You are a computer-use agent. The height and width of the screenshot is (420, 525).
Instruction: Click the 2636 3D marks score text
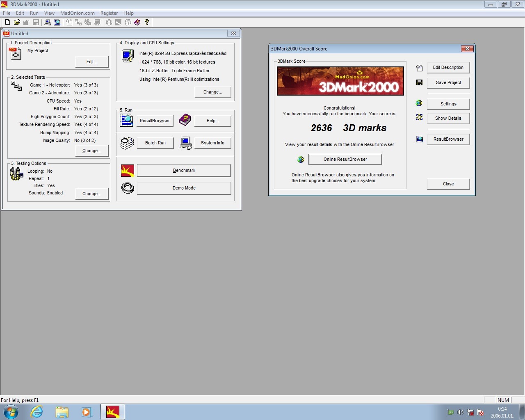[x=348, y=128]
